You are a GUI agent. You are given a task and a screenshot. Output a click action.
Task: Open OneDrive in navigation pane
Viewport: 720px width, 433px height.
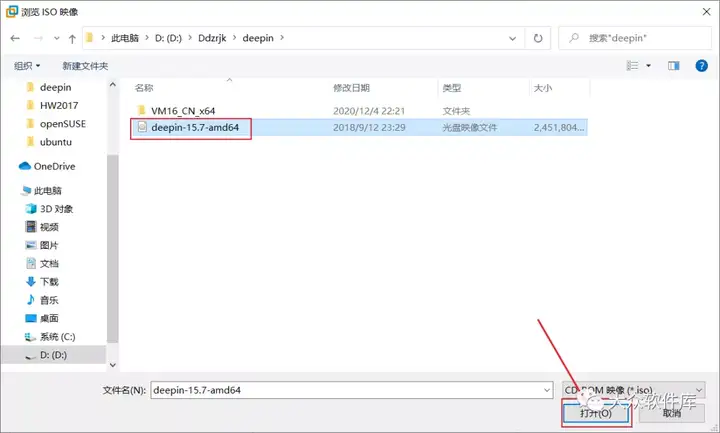tap(54, 166)
